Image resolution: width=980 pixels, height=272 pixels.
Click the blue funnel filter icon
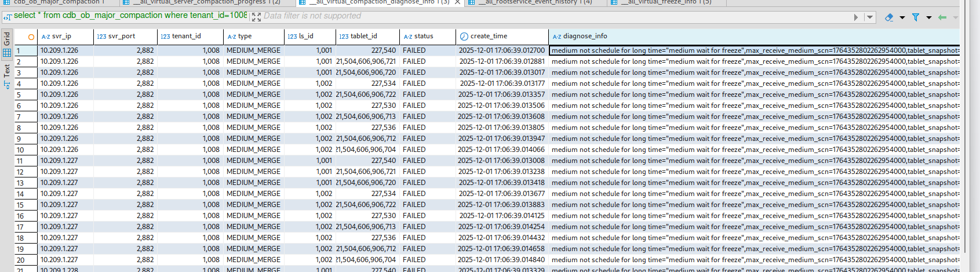[x=916, y=17]
